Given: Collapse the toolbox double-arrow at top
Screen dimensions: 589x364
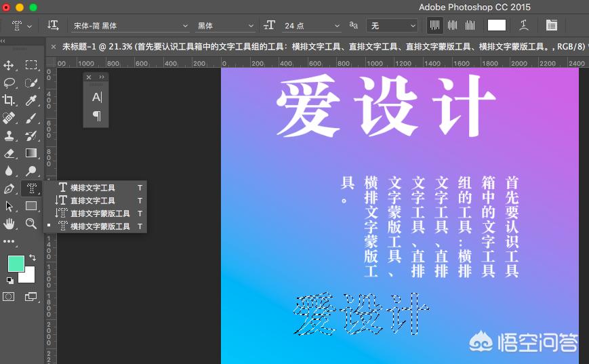Looking at the screenshot, I should click(x=3, y=41).
